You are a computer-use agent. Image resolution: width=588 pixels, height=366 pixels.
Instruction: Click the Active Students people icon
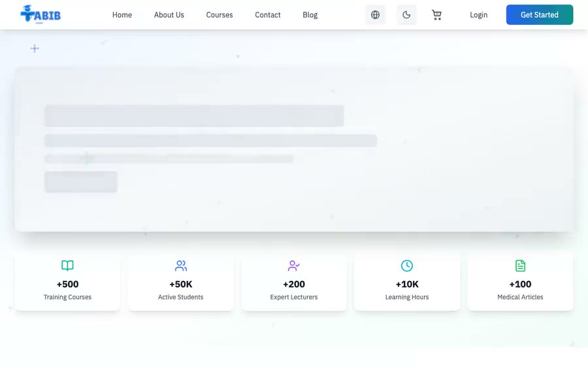(x=181, y=265)
